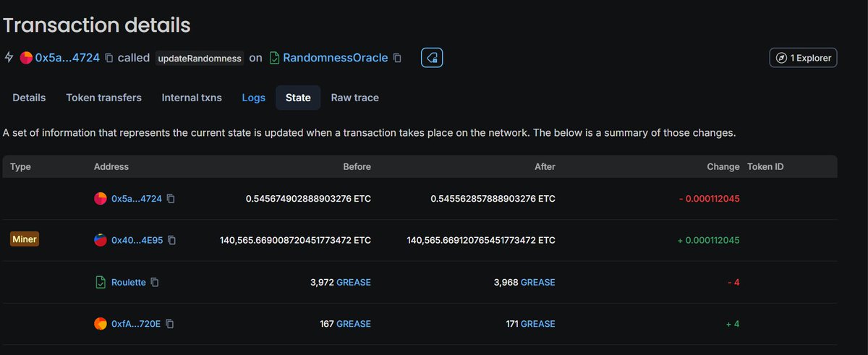Copy the Roulette contract address
The image size is (868, 355).
155,282
